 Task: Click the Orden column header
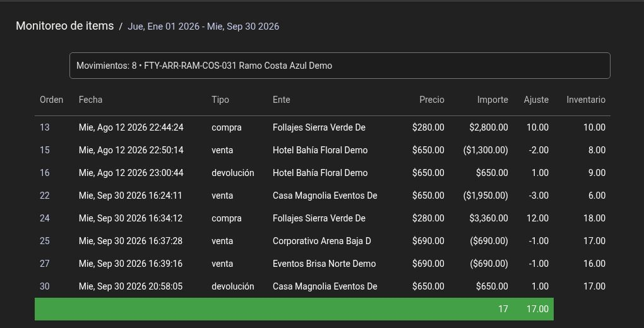[x=51, y=100]
